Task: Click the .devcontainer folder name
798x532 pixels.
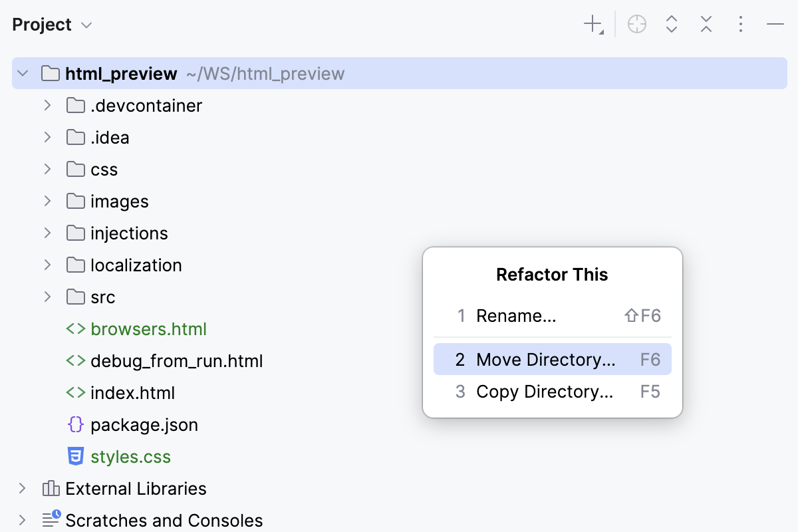Action: [x=146, y=106]
